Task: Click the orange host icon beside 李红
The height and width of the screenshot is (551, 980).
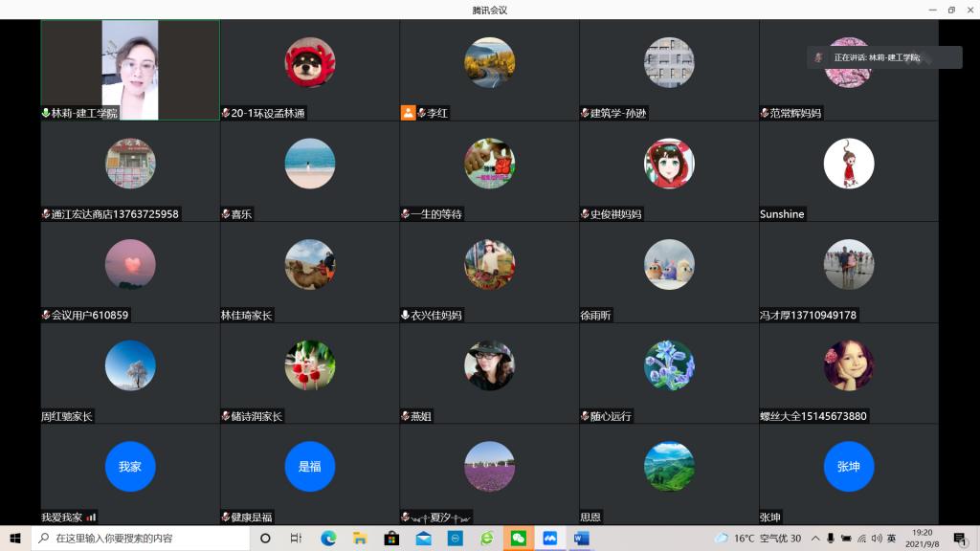Action: click(x=409, y=113)
